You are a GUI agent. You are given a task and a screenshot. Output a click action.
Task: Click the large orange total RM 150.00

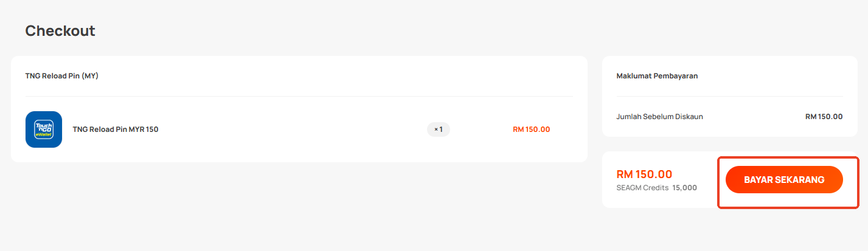pyautogui.click(x=644, y=174)
